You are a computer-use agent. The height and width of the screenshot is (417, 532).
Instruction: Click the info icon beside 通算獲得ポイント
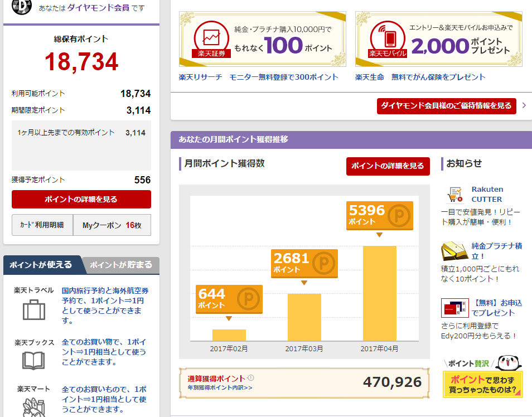tap(250, 377)
